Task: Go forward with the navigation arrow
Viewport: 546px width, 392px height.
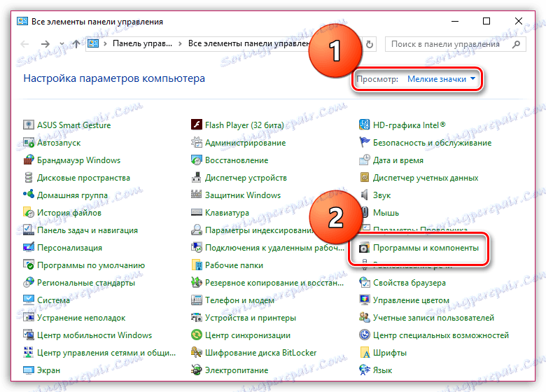Action: 45,44
